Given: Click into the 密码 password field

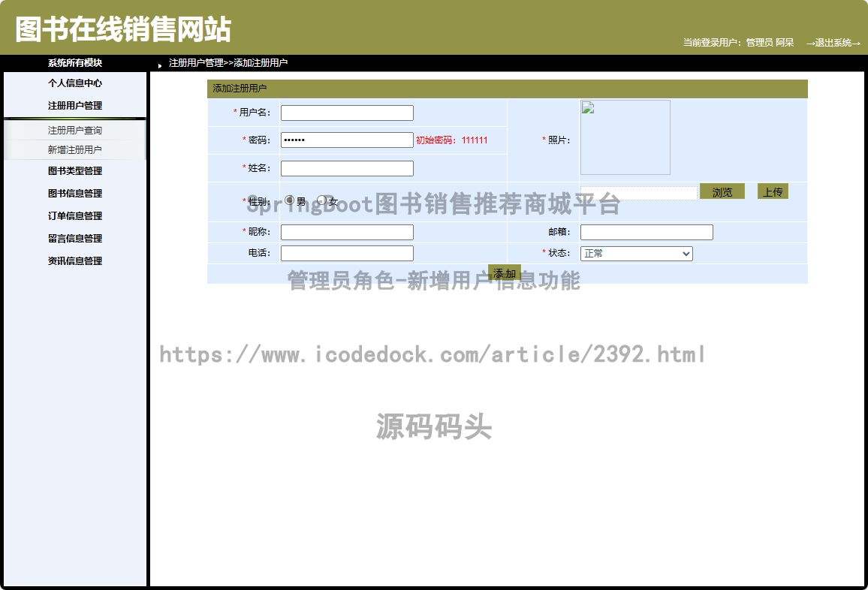Looking at the screenshot, I should (347, 140).
